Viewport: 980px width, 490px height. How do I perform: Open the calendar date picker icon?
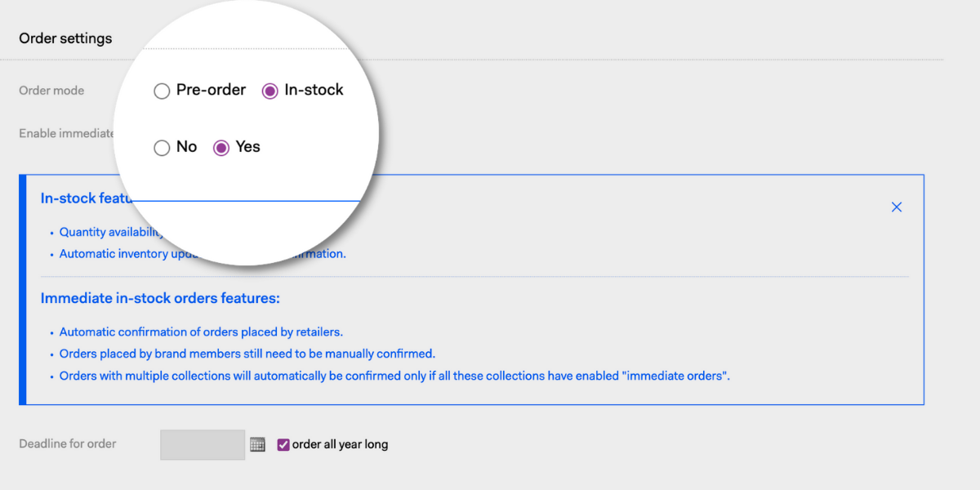pos(257,444)
